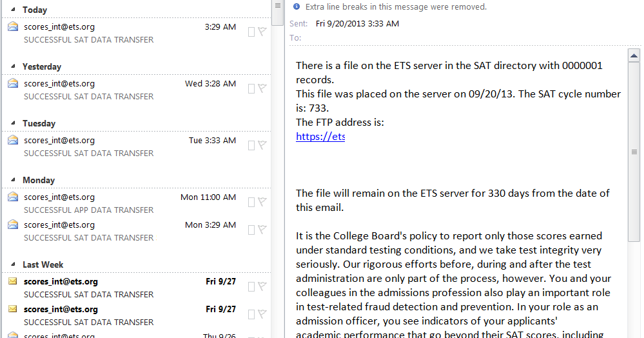Flag the Mon 11:00 AM APP transfer email
This screenshot has width=644, height=338.
pyautogui.click(x=262, y=202)
